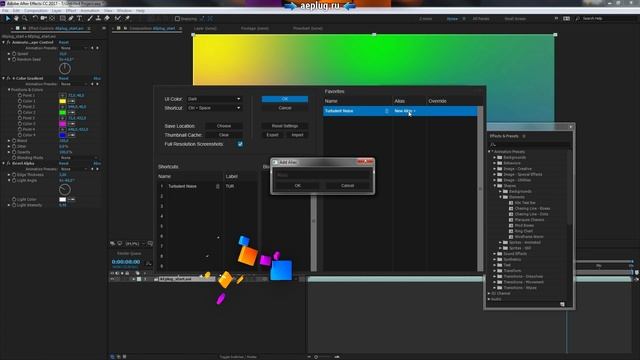Click the Light Angle dial
This screenshot has width=640, height=360.
pos(64,189)
